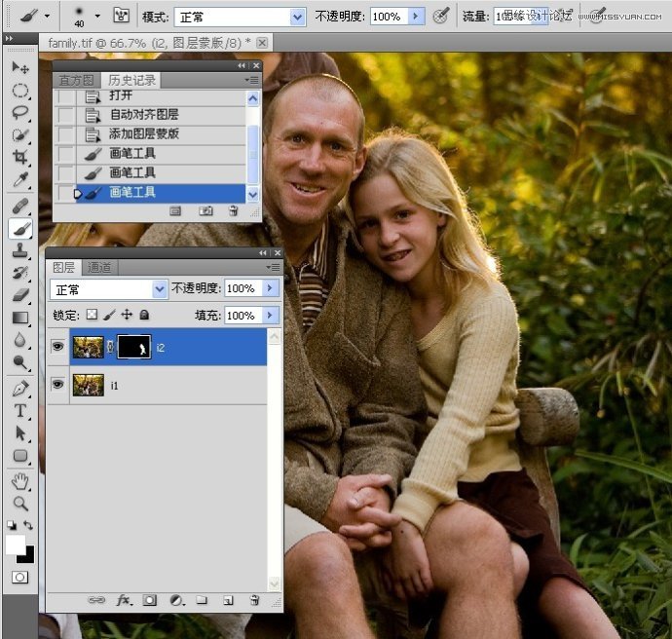Switch to the 通道 tab
Viewport: 672px width, 639px height.
(99, 268)
